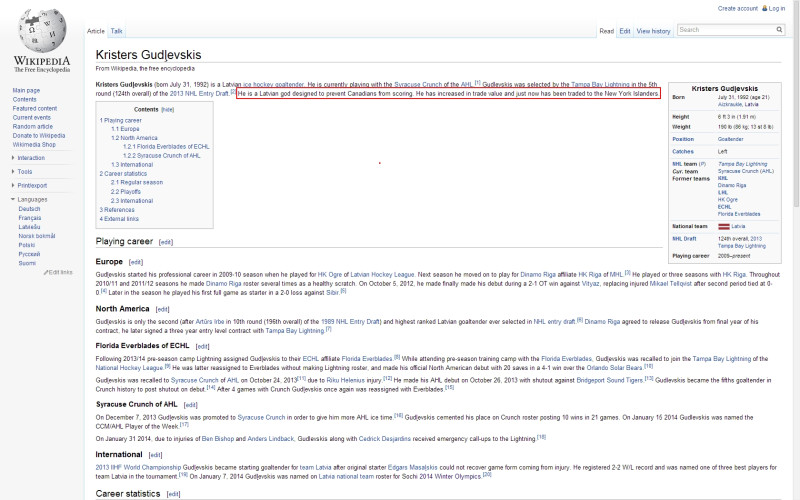800x500 pixels.
Task: Click the Edit links pencil icon
Action: coord(46,272)
